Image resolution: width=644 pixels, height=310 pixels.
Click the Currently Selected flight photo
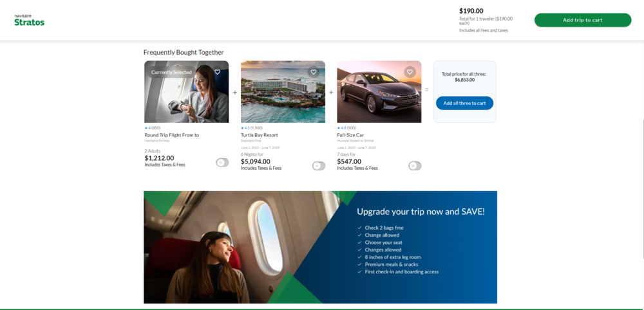pos(187,92)
